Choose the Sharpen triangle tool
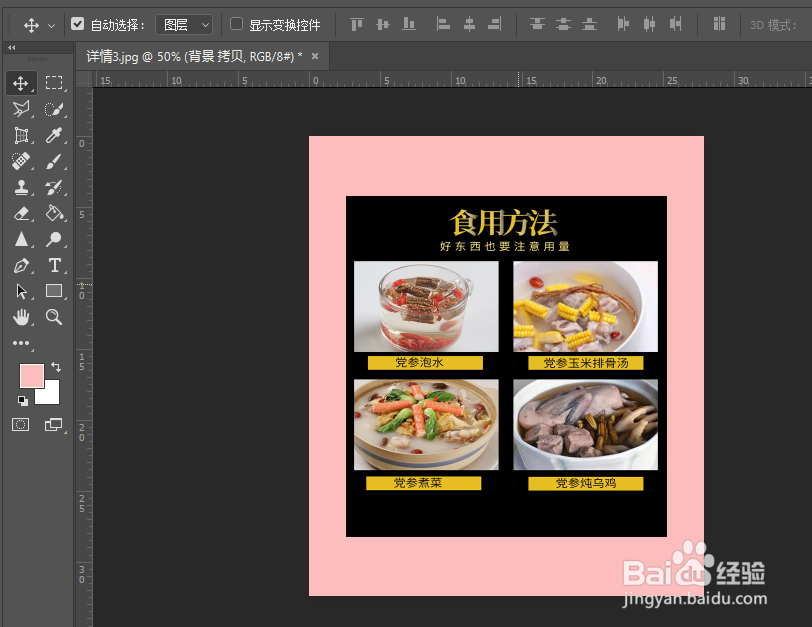 pos(21,239)
